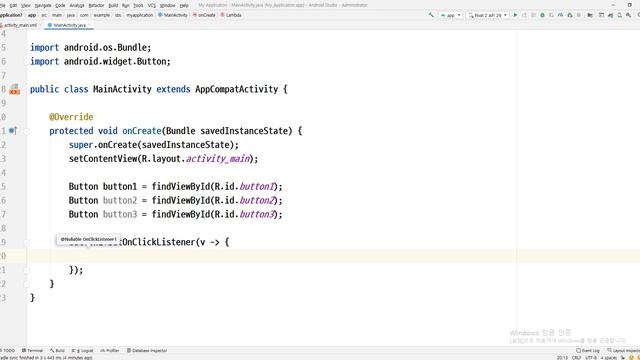Image resolution: width=640 pixels, height=360 pixels.
Task: Click the MainActivity breadcrumb
Action: [x=173, y=15]
